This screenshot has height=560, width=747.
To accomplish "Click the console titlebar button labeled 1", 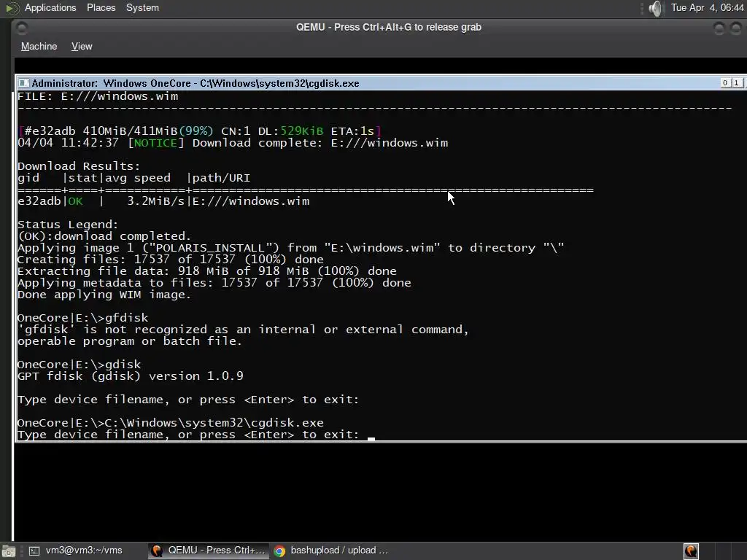I will (737, 83).
